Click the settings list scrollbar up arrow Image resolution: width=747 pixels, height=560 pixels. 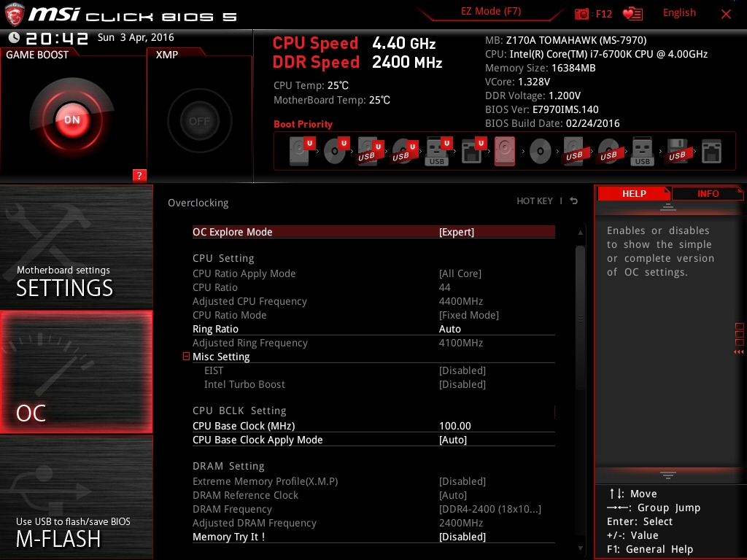[580, 233]
